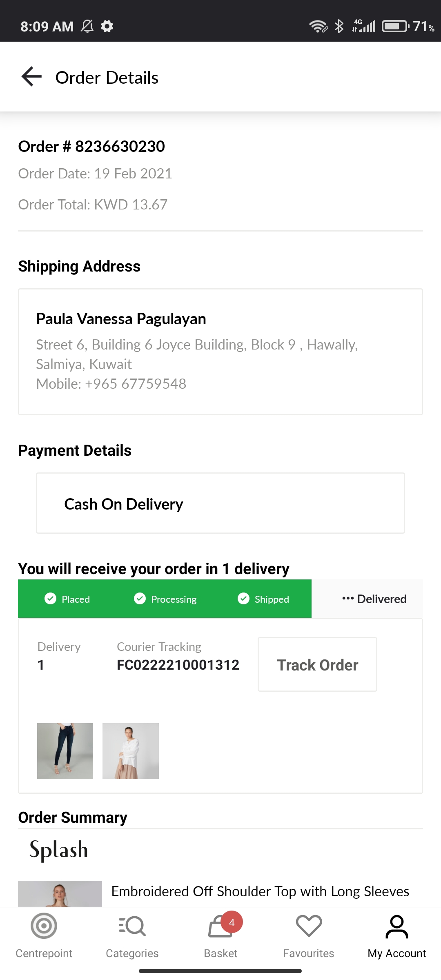The height and width of the screenshot is (980, 441).
Task: Tap the Shipped step checkmark
Action: pos(243,599)
